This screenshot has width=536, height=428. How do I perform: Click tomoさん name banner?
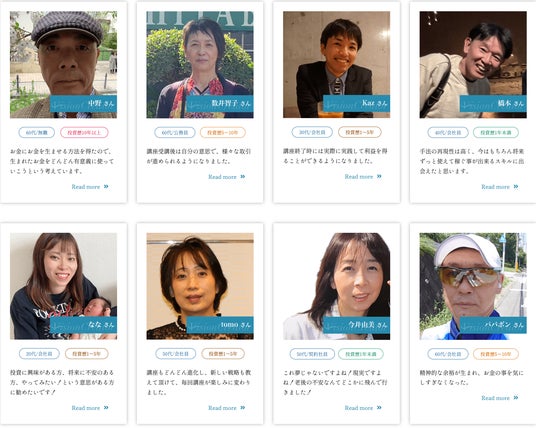[220, 325]
